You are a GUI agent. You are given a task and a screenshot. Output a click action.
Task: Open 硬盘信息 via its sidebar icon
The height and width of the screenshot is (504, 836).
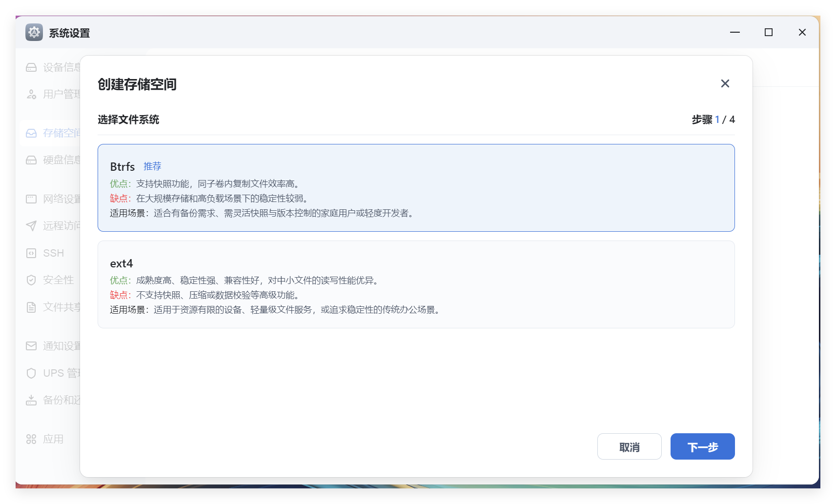[31, 160]
